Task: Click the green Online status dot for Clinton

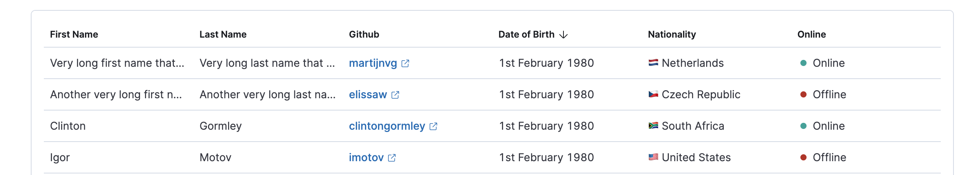Action: [x=803, y=126]
